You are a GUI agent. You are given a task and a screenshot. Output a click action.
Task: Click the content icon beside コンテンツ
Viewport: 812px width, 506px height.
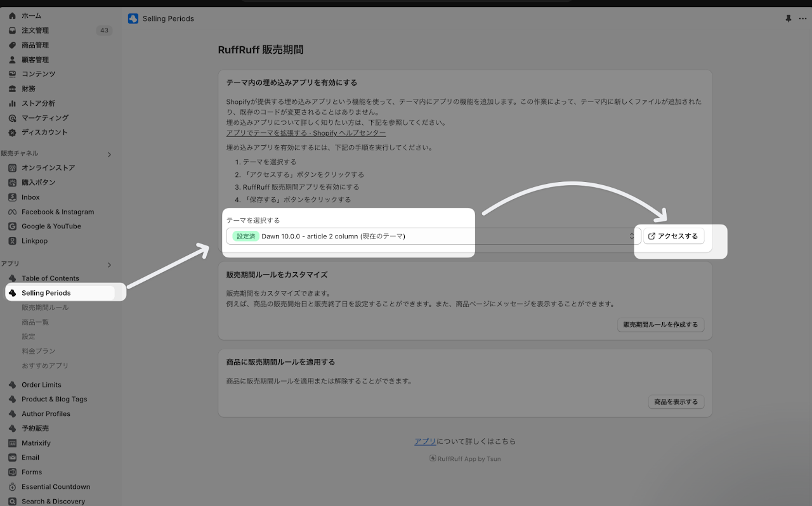click(x=12, y=74)
